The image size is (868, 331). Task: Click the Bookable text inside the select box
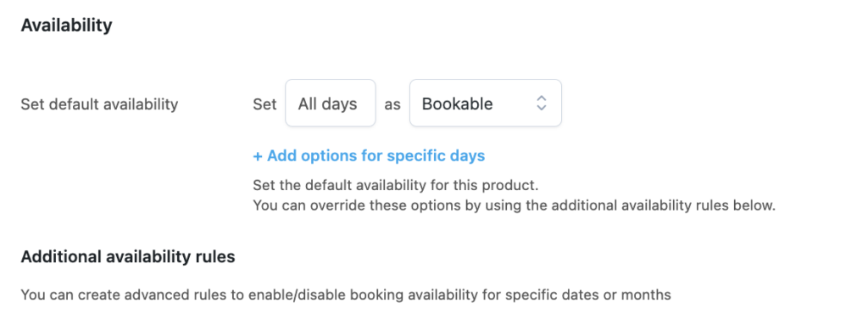[457, 104]
